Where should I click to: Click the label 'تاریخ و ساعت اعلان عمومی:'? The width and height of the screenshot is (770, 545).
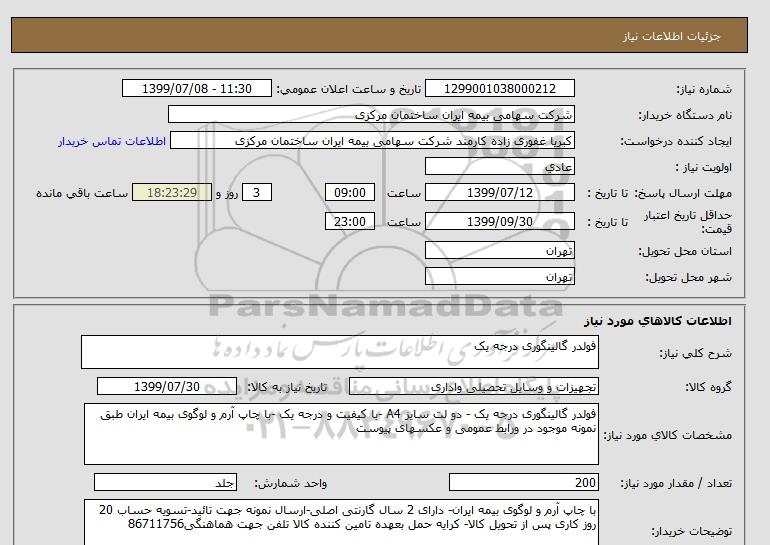[349, 89]
